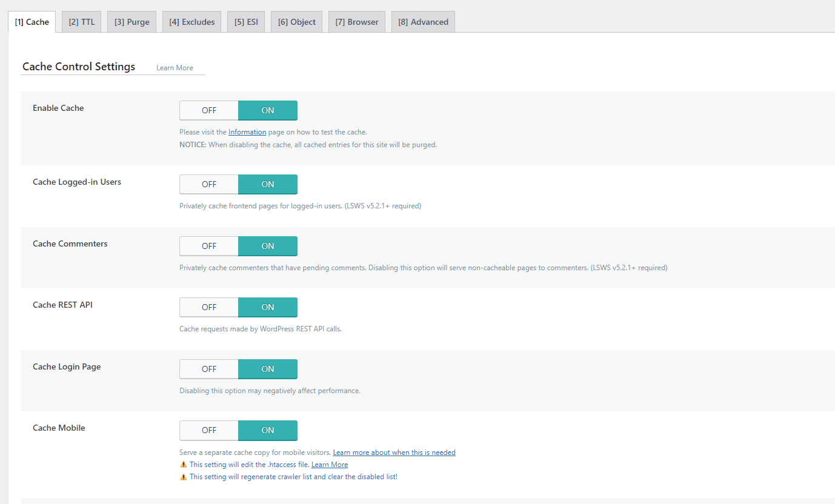Open the [3] Purge settings tab

(131, 21)
